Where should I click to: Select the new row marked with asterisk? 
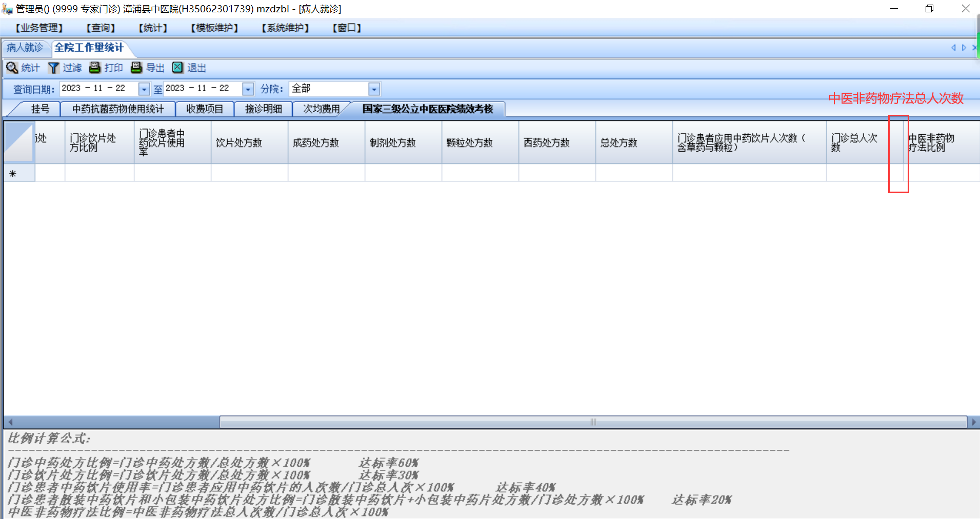click(x=19, y=173)
